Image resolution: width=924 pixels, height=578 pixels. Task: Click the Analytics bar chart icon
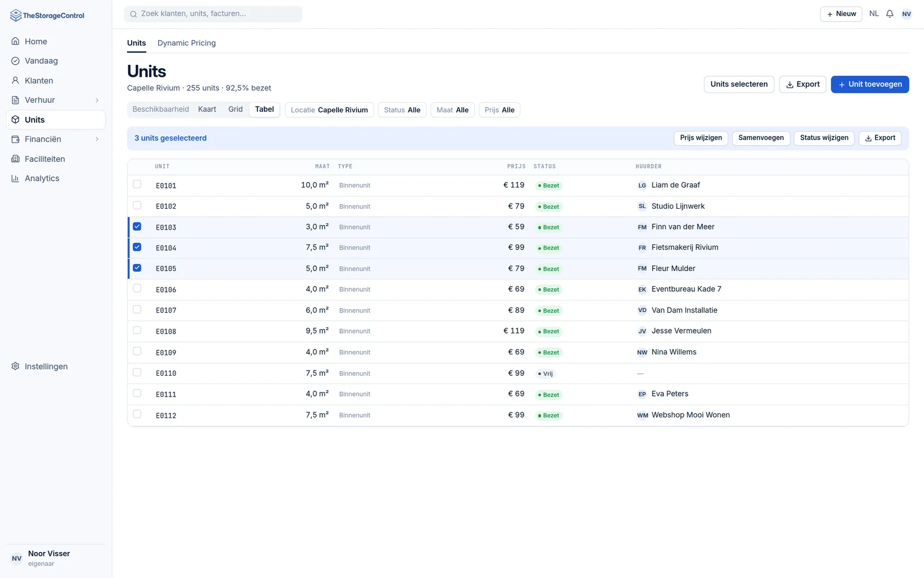tap(16, 179)
